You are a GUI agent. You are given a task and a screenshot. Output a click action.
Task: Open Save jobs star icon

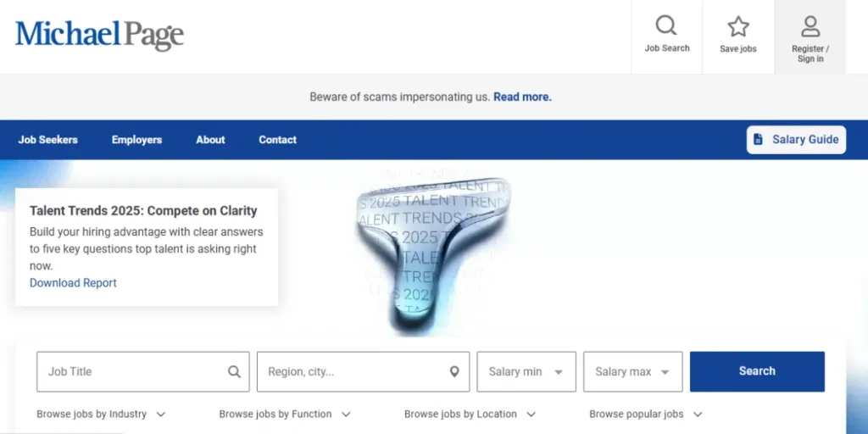(738, 26)
